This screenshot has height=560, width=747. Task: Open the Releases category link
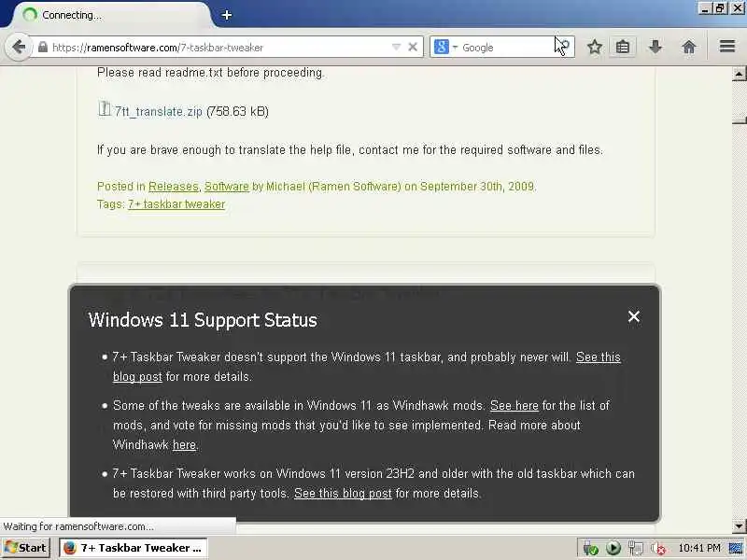coord(174,187)
